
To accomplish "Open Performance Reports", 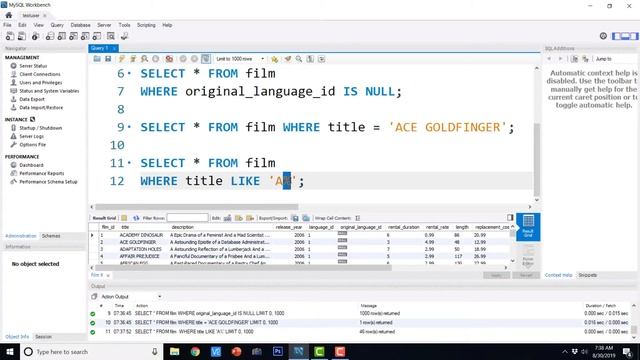I will coord(42,173).
